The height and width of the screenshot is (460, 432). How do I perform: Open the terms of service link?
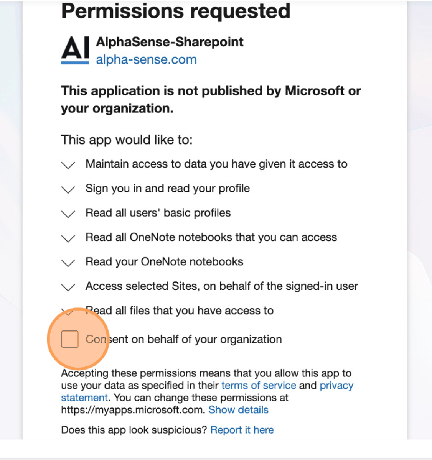(259, 385)
